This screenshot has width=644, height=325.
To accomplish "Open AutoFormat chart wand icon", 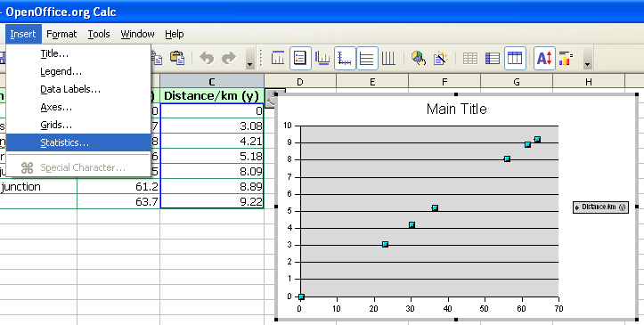I will (x=440, y=58).
